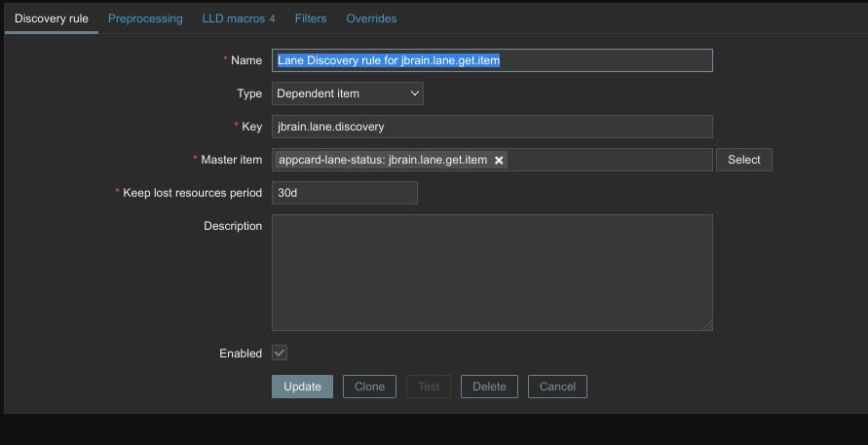
Task: Open the Overrides tab
Action: tap(371, 19)
